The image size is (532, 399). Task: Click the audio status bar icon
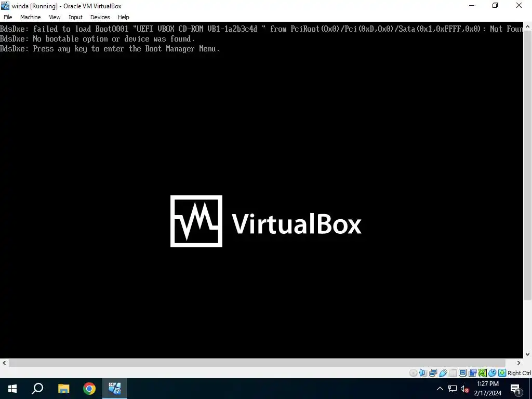tap(423, 373)
